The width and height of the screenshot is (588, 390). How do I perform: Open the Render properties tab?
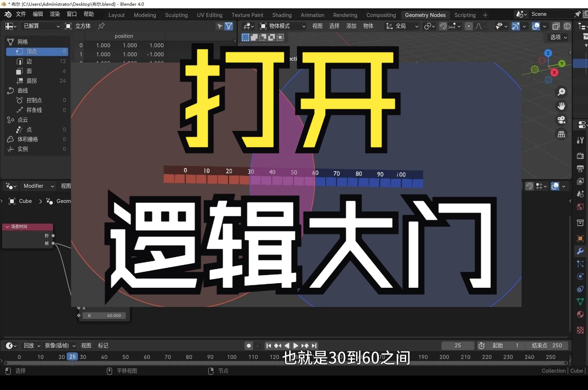point(580,156)
